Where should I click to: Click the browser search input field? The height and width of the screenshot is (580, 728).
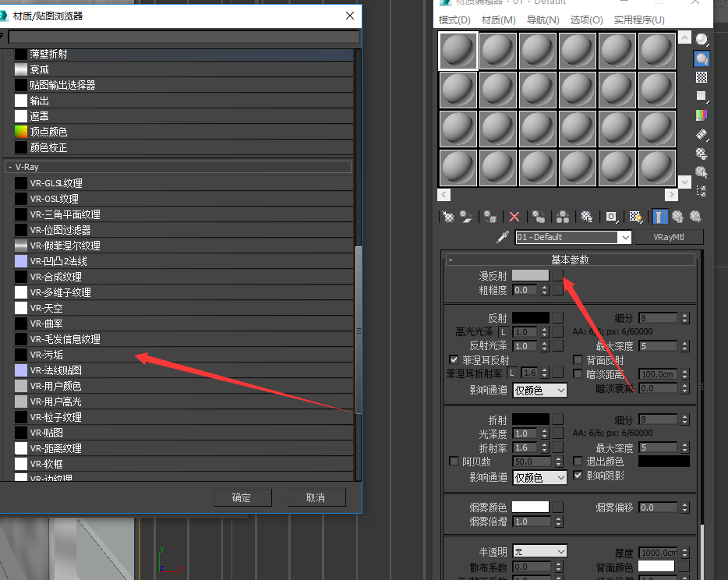184,37
